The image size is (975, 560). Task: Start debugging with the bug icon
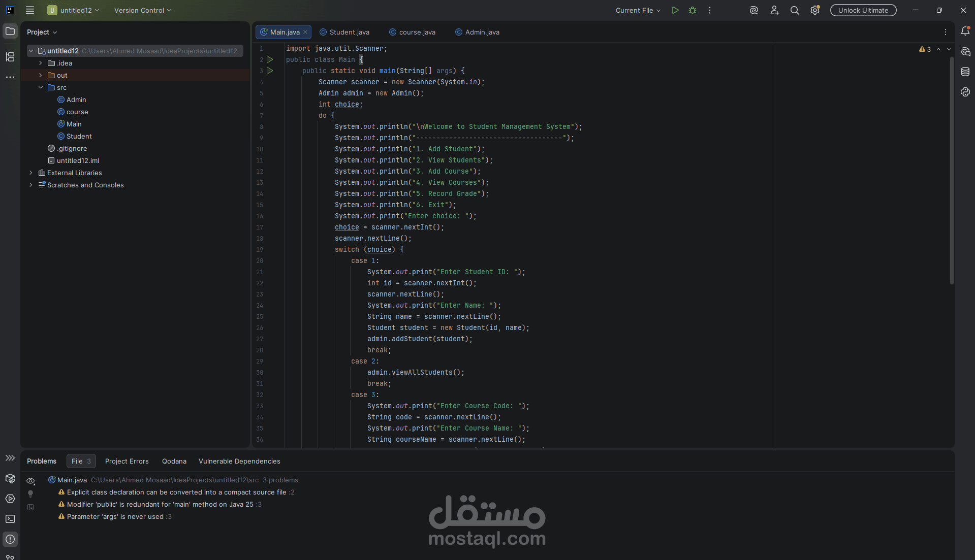(x=692, y=10)
